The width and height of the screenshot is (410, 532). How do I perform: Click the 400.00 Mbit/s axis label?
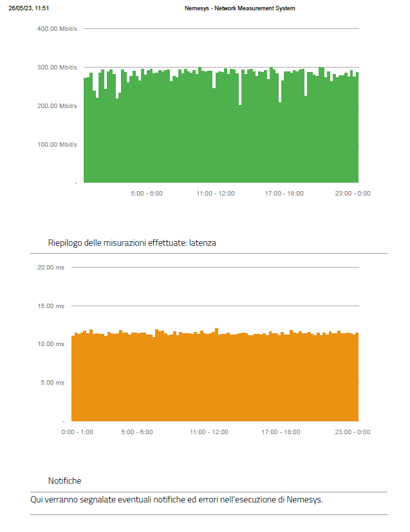(57, 29)
